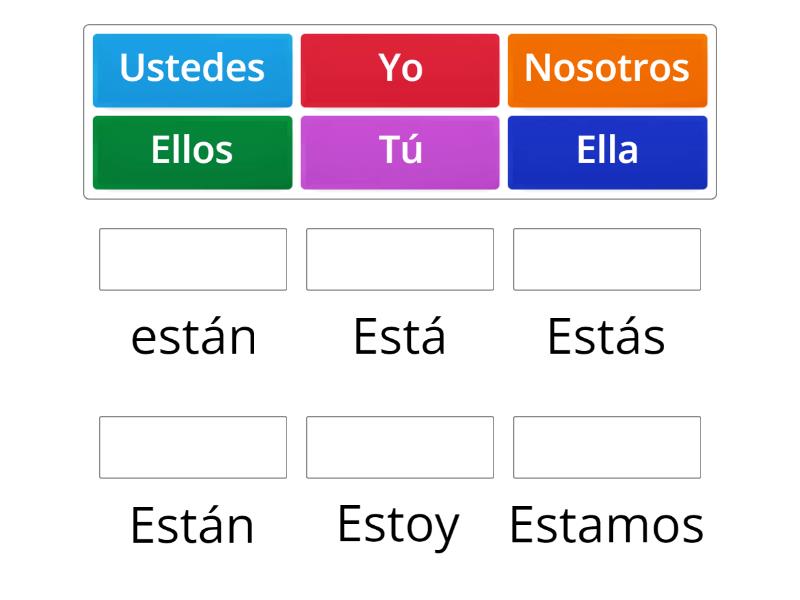
Task: Click the word 'Estoy'
Action: click(400, 523)
